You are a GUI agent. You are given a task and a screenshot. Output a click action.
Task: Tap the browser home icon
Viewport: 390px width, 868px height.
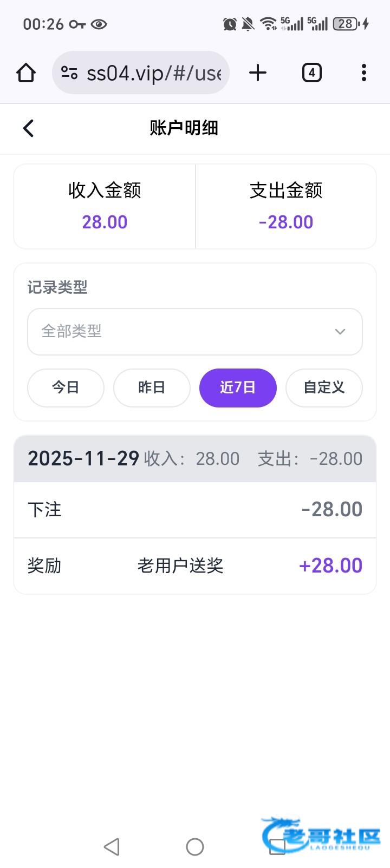point(26,73)
